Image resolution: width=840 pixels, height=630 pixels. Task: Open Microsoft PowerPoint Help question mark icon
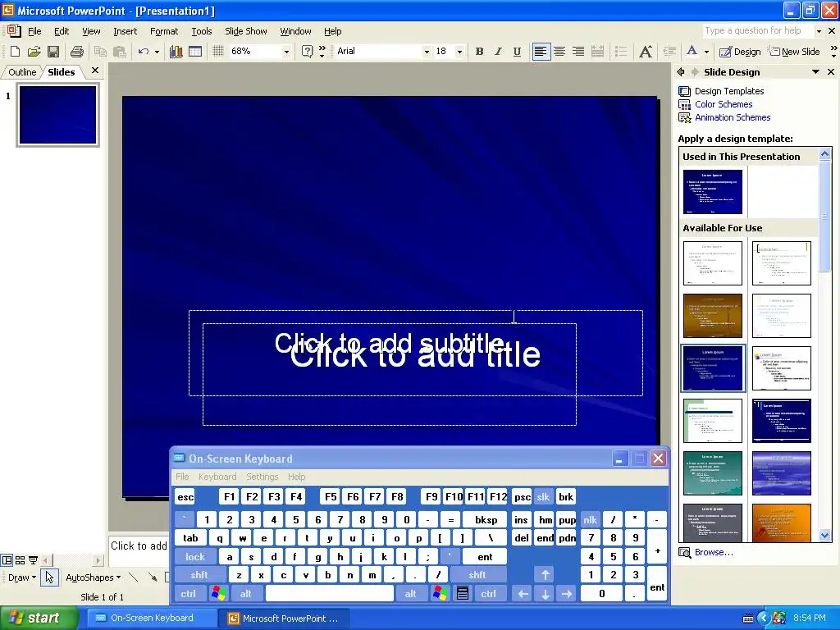[307, 52]
